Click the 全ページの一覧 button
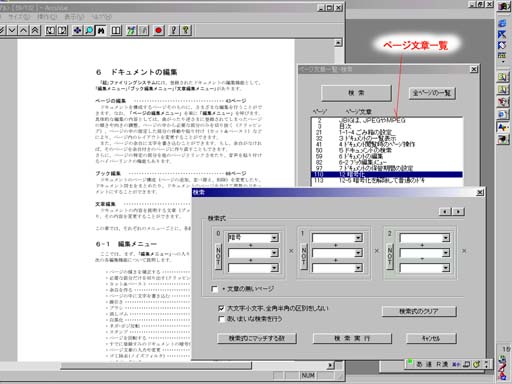This screenshot has height=384, width=512. pos(432,93)
